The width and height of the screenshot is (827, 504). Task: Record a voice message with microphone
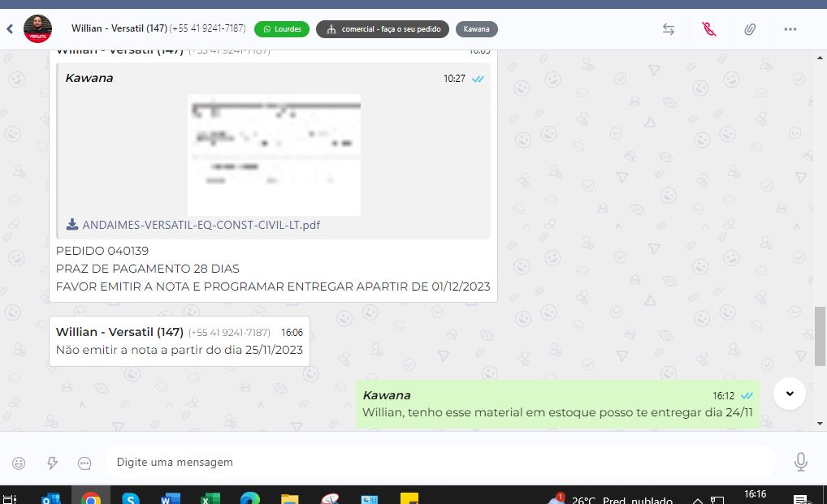pyautogui.click(x=800, y=462)
